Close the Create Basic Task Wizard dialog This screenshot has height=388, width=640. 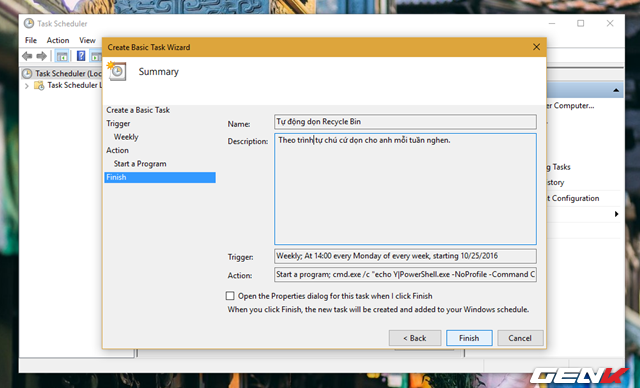(x=536, y=47)
